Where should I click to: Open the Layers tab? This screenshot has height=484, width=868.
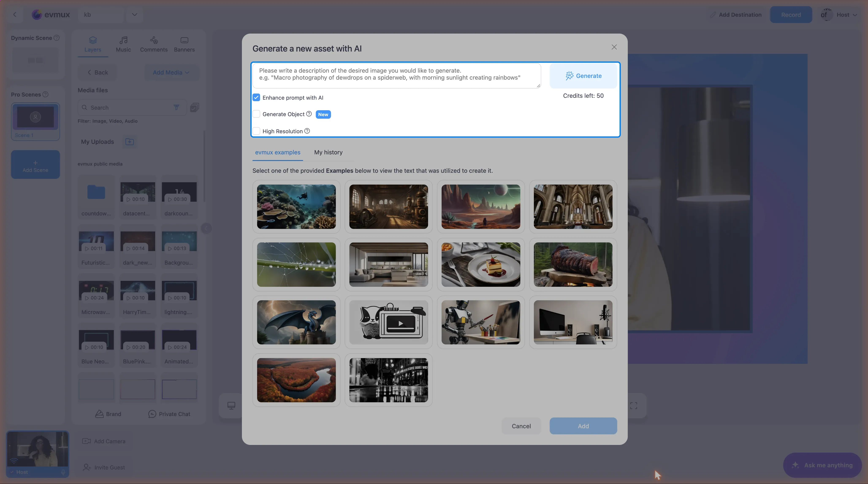click(x=93, y=45)
